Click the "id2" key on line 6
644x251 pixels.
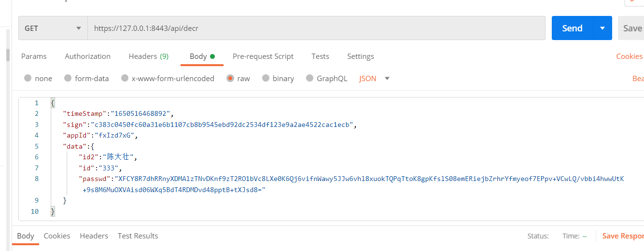[x=89, y=157]
